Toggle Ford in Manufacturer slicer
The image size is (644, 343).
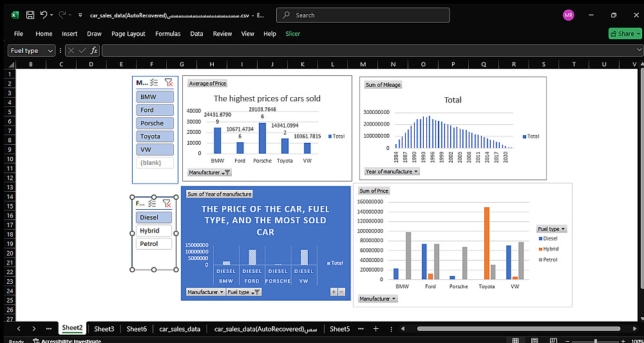pyautogui.click(x=155, y=110)
